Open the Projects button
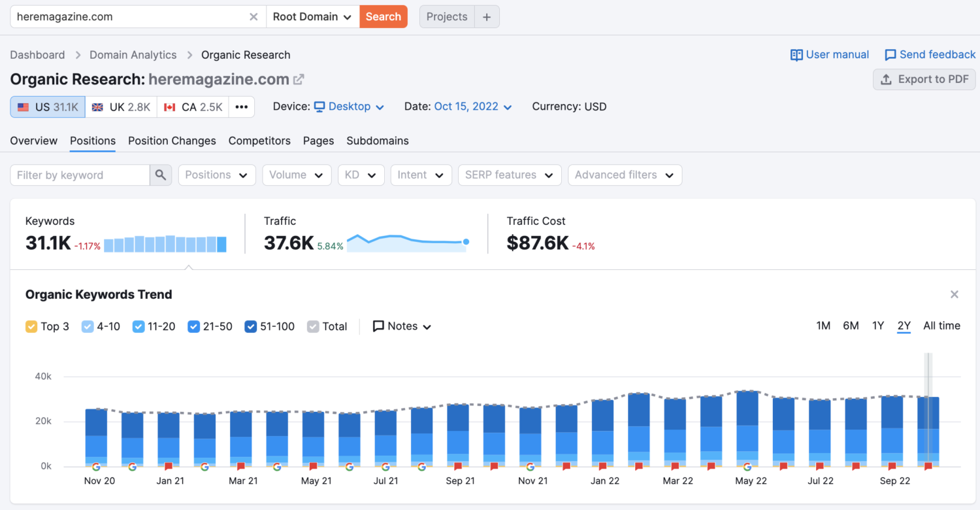 (x=447, y=17)
